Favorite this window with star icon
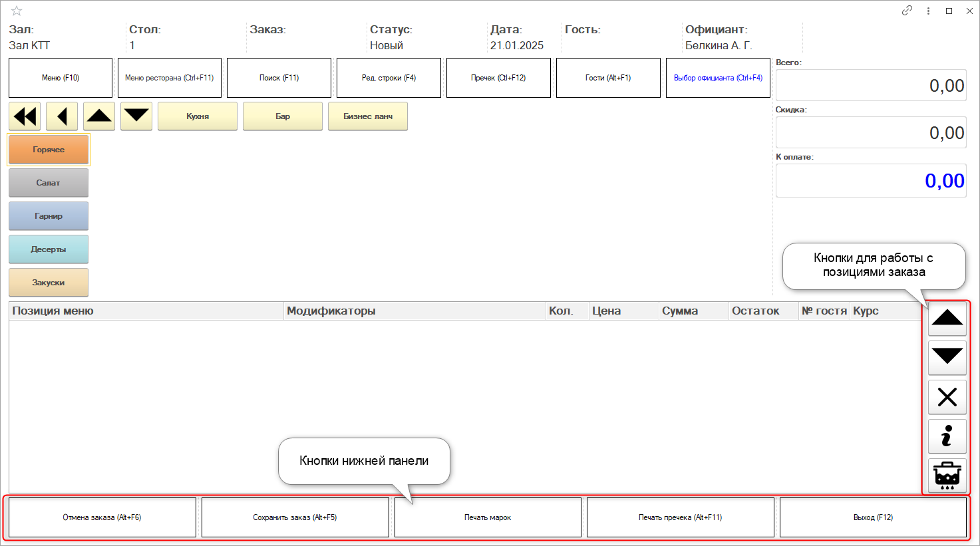This screenshot has height=546, width=980. pyautogui.click(x=17, y=11)
